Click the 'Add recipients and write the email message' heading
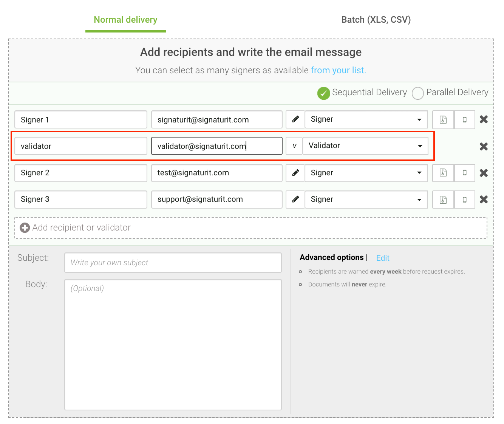This screenshot has width=504, height=424. (251, 52)
